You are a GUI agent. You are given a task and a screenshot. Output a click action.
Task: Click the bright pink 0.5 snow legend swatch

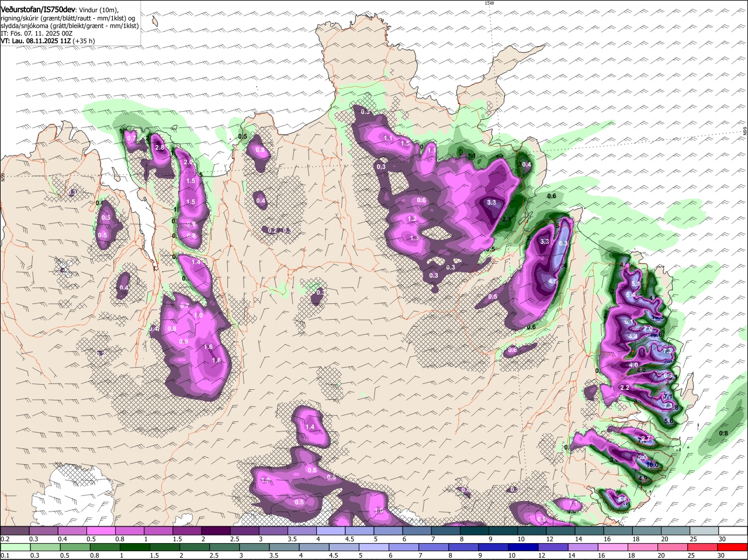coord(101,531)
